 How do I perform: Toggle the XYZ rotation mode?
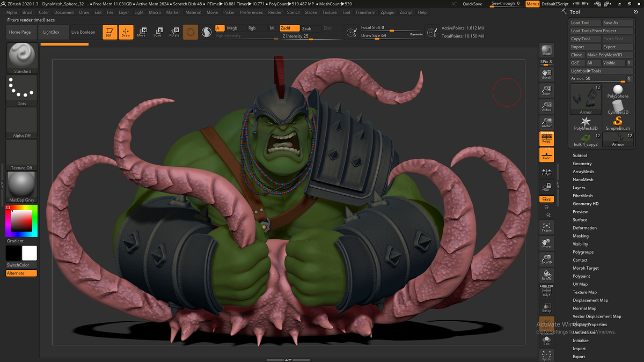pyautogui.click(x=546, y=199)
